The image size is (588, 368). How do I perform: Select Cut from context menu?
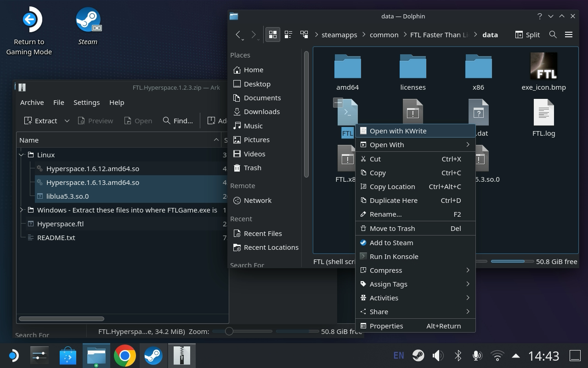(415, 159)
